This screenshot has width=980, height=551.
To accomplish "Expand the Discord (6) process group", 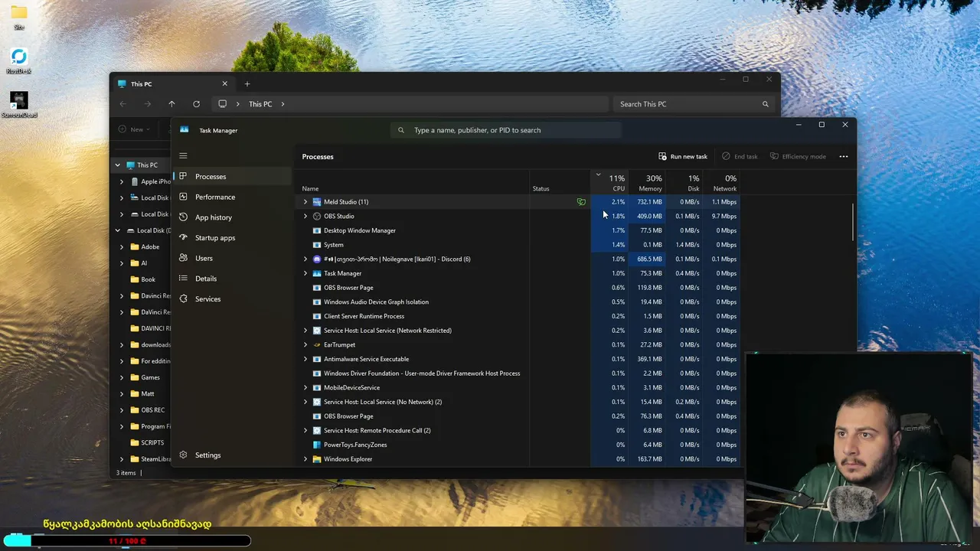I will click(x=305, y=259).
